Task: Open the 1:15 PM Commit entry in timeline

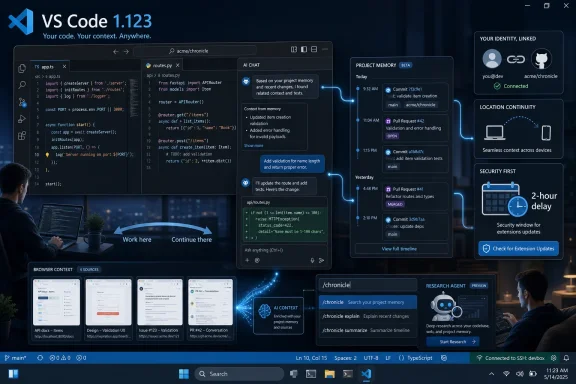Action: coord(415,159)
